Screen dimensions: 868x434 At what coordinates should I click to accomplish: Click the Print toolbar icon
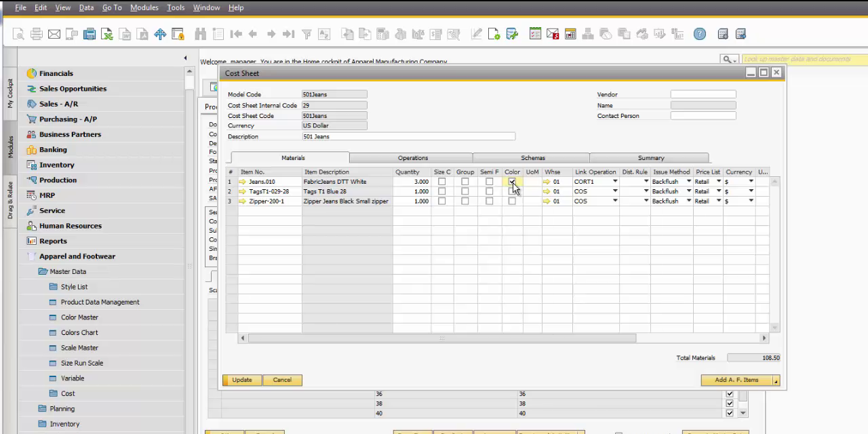37,34
